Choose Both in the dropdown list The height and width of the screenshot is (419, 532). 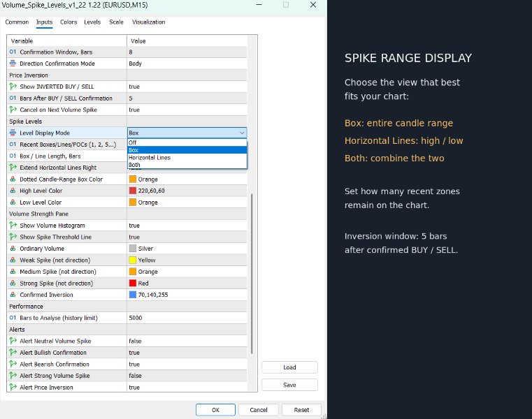tap(187, 165)
